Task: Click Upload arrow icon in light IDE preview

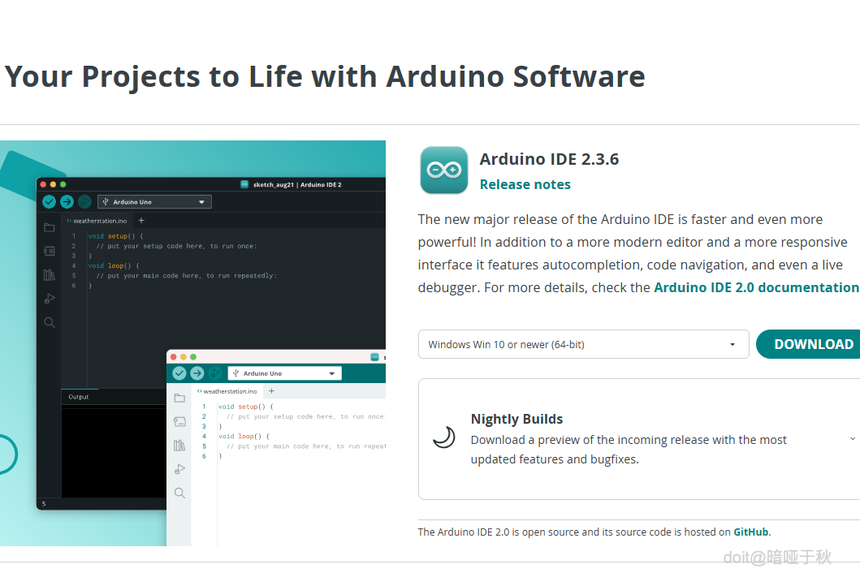Action: (197, 373)
